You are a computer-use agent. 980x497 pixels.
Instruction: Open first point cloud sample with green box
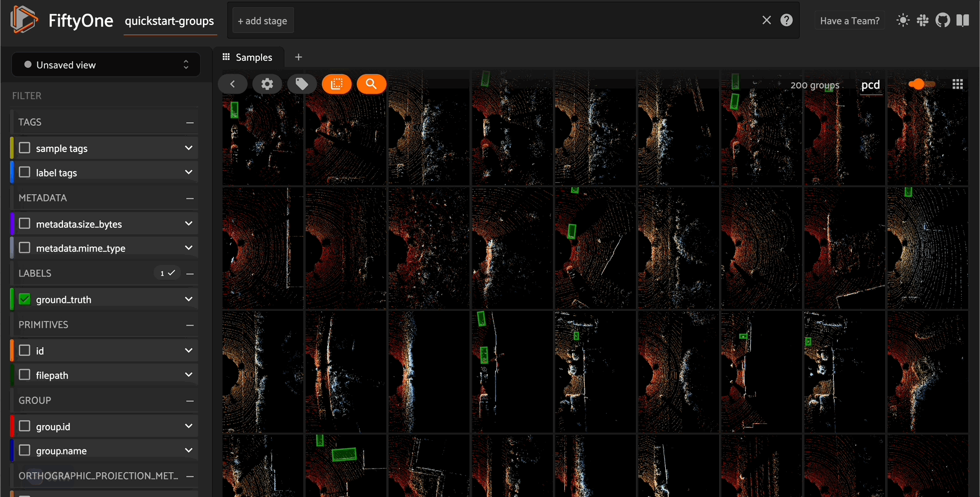[x=263, y=128]
